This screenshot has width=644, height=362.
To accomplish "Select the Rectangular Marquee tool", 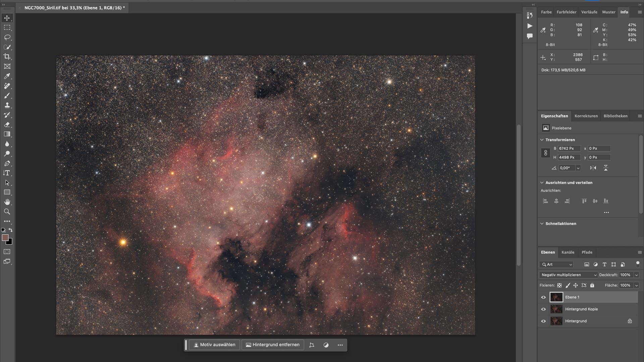I will point(7,27).
